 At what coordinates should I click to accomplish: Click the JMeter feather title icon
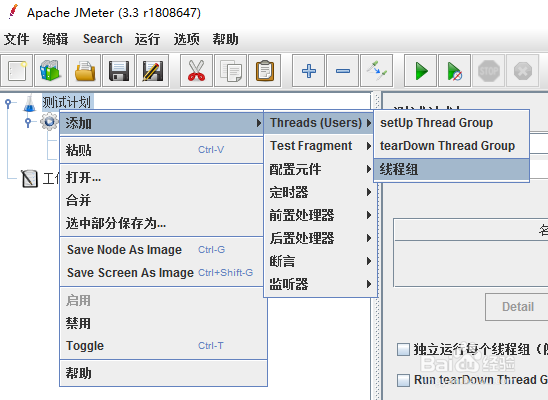coord(13,12)
